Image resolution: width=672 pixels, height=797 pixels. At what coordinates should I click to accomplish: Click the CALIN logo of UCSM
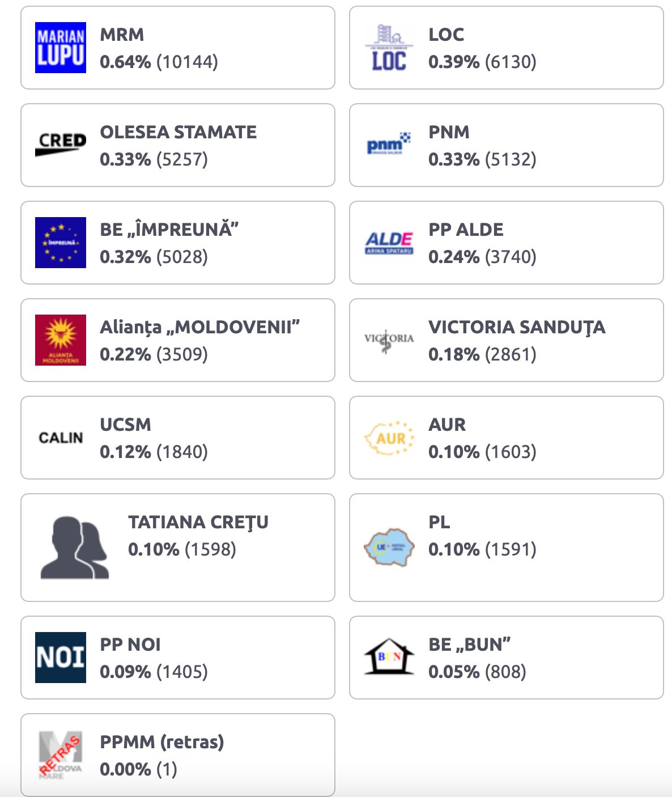61,438
